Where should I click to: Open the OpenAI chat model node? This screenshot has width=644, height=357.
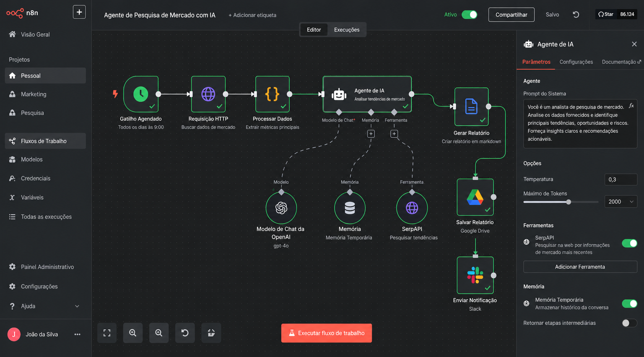(281, 208)
